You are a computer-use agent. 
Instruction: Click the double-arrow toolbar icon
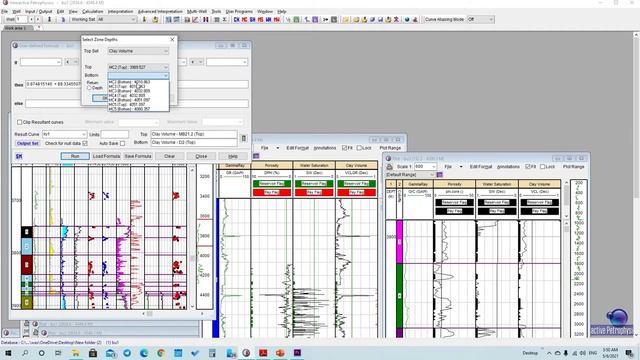(x=325, y=19)
